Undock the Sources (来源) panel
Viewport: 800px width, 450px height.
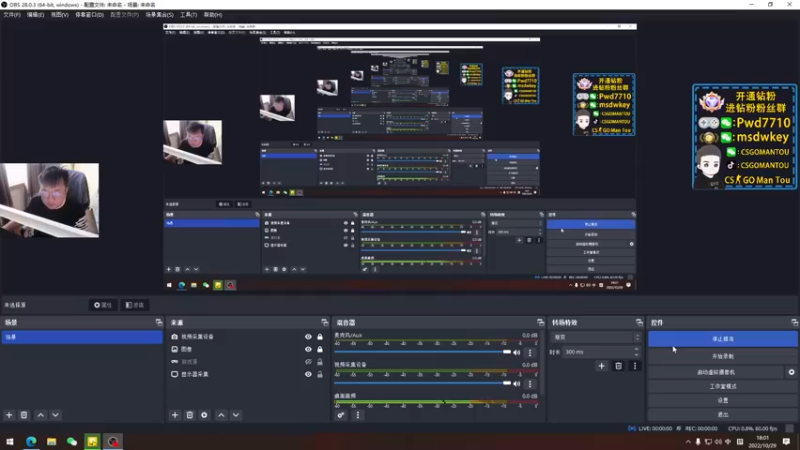pos(324,322)
